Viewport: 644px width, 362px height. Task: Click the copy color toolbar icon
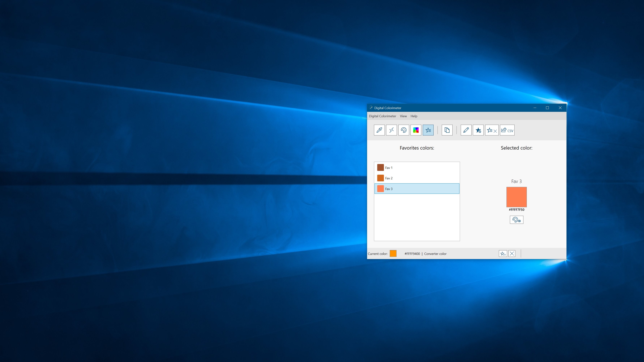[x=447, y=130]
